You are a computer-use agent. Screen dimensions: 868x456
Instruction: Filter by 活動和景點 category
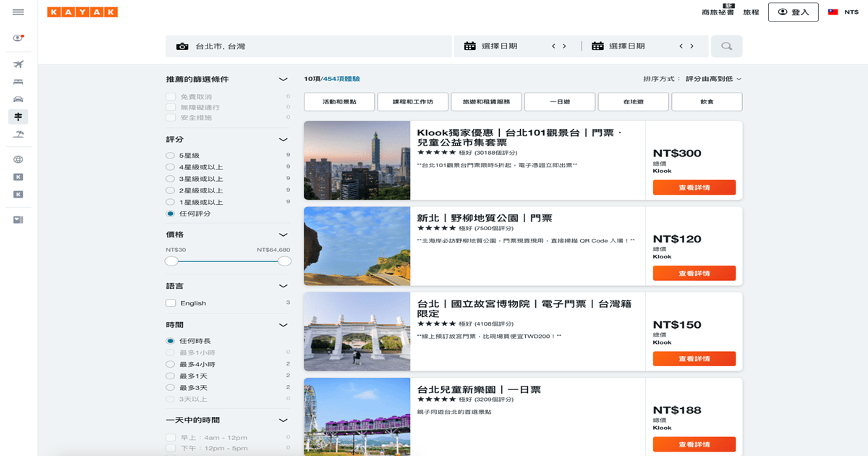(x=339, y=102)
